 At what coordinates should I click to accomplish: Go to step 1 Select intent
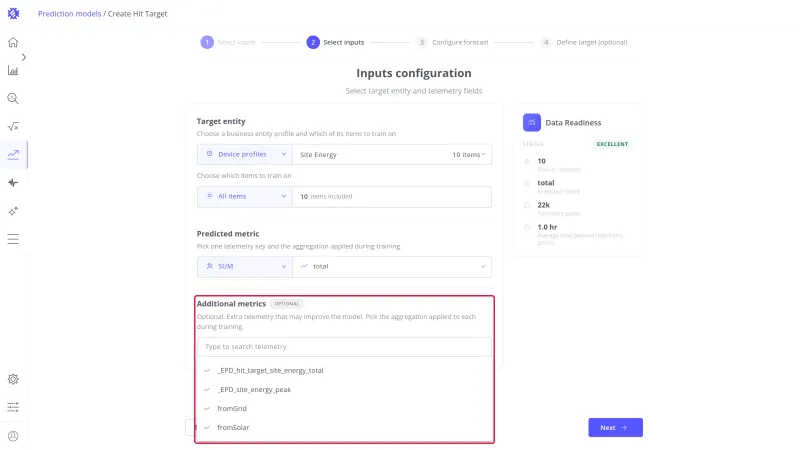[x=228, y=42]
